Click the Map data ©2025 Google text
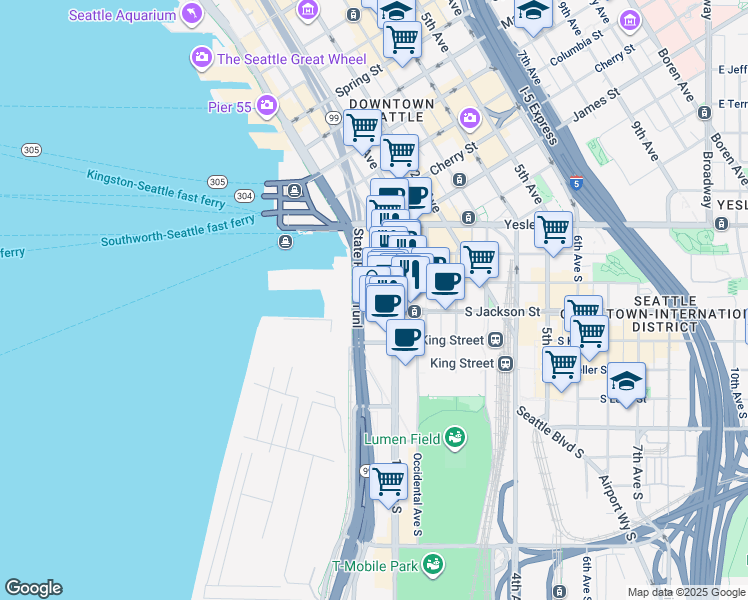Viewport: 748px width, 600px height. point(686,592)
